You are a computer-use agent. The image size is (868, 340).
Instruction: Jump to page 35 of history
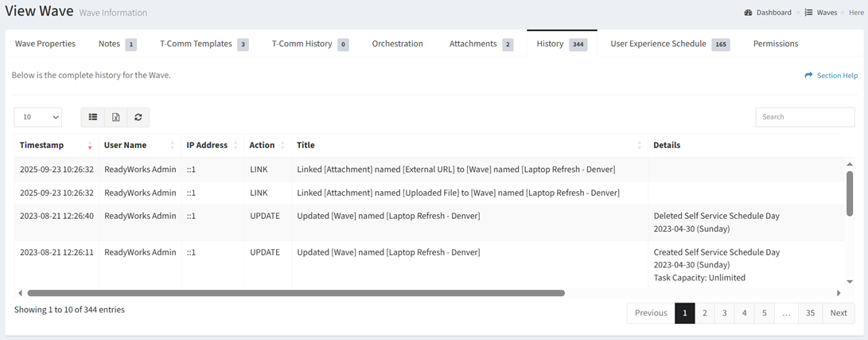810,313
